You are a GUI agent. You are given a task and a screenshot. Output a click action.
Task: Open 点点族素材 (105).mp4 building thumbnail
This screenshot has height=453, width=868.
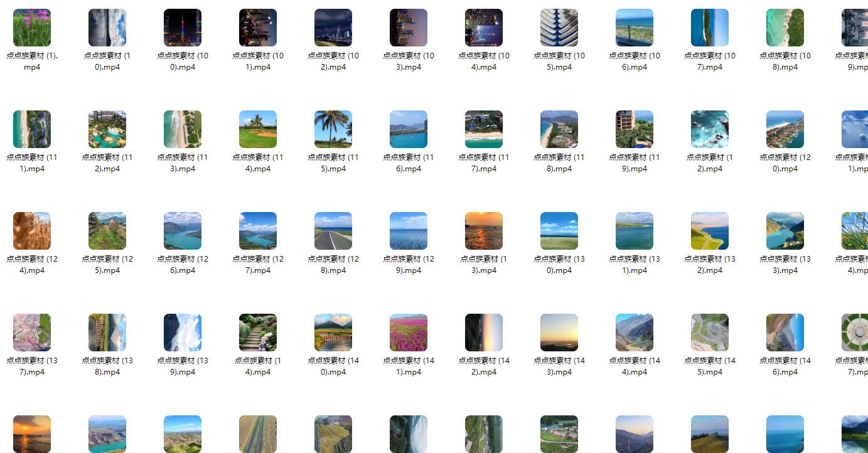559,28
